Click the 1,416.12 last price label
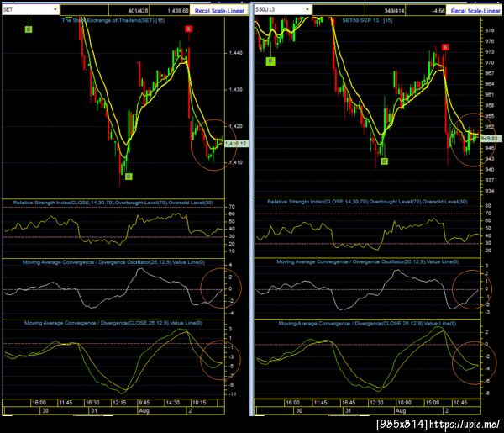 point(236,144)
